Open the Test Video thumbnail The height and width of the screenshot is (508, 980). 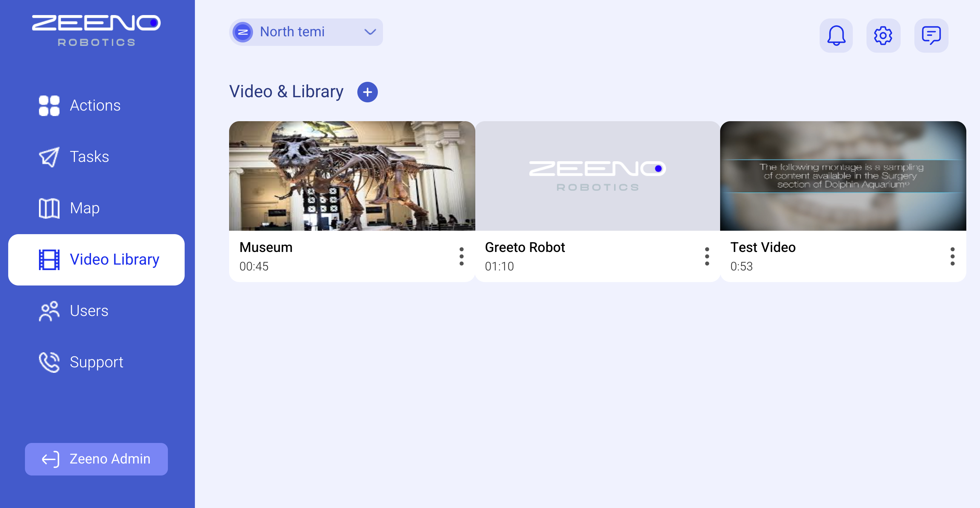coord(843,176)
